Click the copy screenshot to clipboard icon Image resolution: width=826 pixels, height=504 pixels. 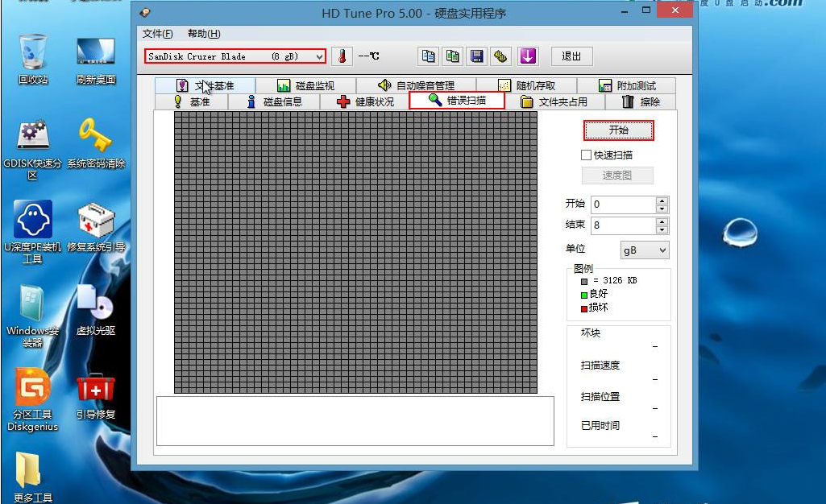tap(453, 56)
